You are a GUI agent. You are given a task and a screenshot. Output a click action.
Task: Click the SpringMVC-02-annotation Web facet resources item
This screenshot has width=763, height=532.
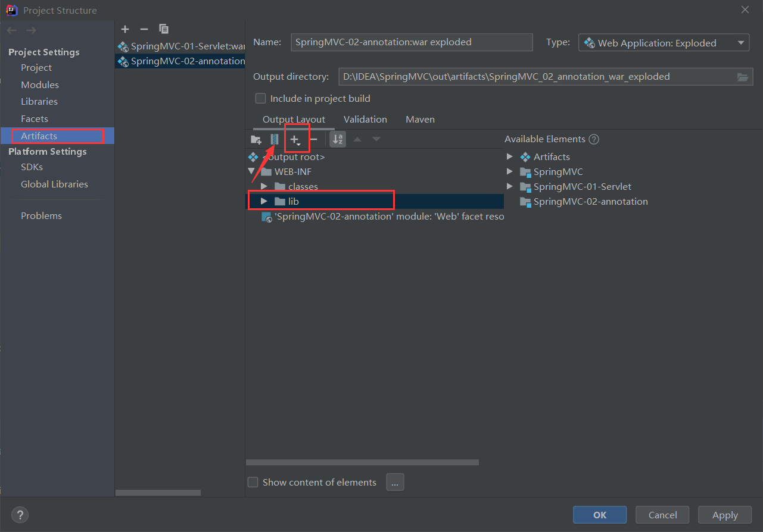click(x=383, y=217)
